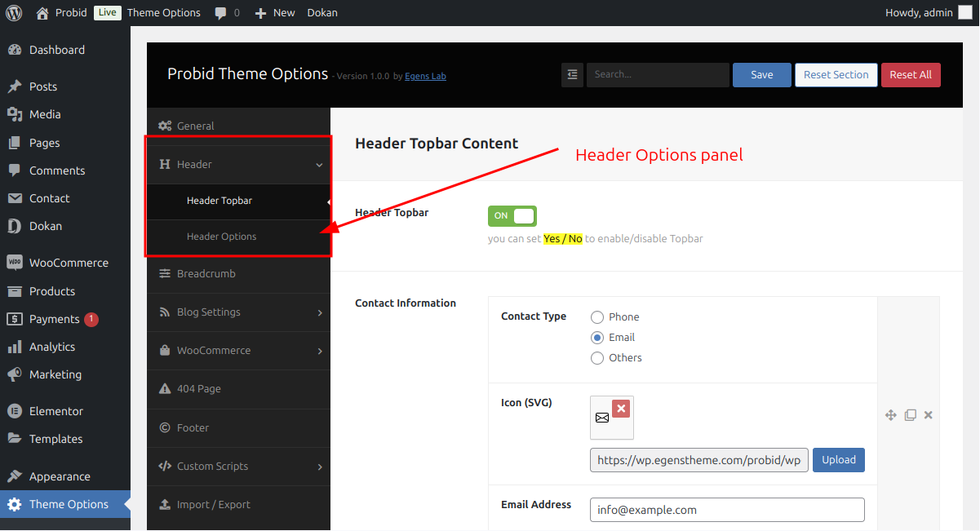980x531 pixels.
Task: Click the SVG icon URL field
Action: click(699, 460)
